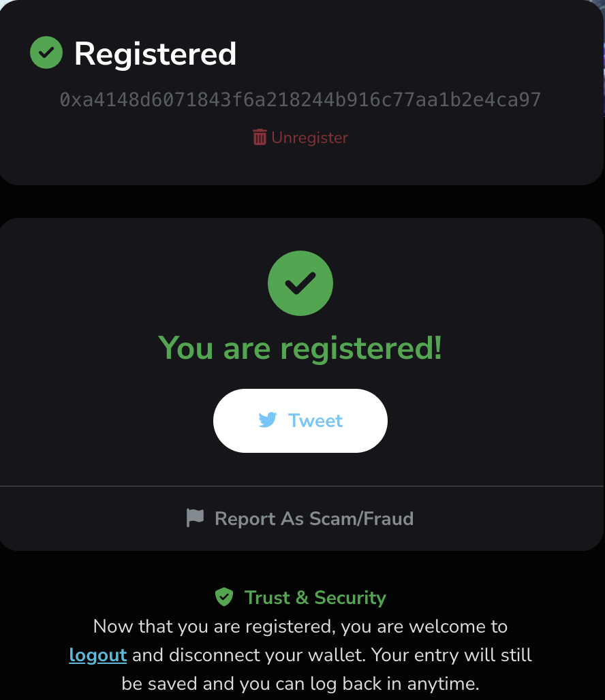605x700 pixels.
Task: Click the Trust & Security shield icon
Action: (x=224, y=597)
